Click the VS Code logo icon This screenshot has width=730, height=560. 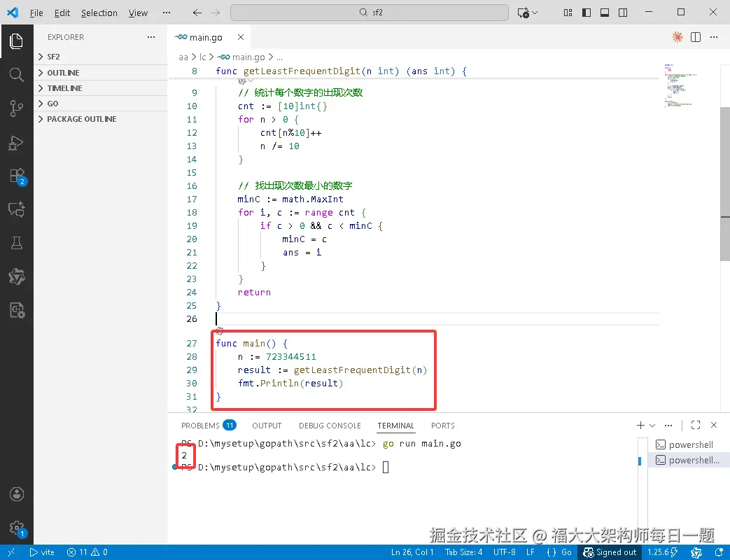click(13, 12)
